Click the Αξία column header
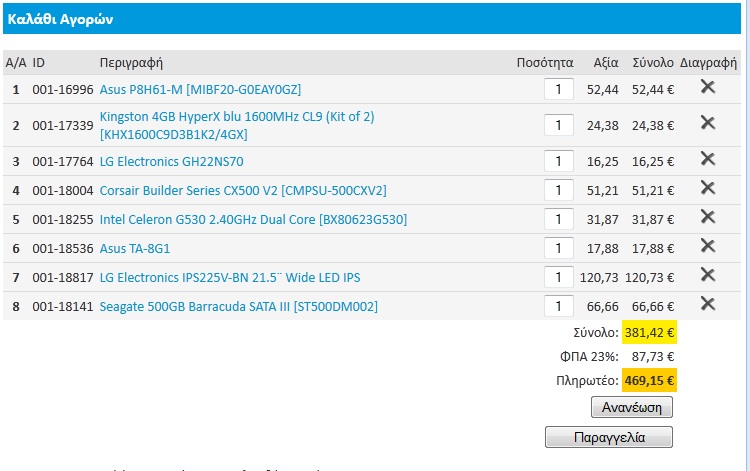 point(606,63)
